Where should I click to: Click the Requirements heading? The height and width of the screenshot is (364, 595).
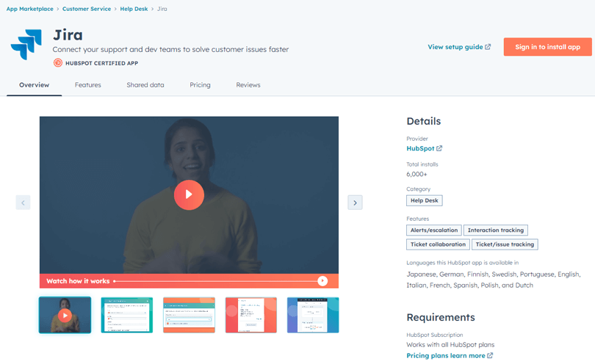[441, 317]
